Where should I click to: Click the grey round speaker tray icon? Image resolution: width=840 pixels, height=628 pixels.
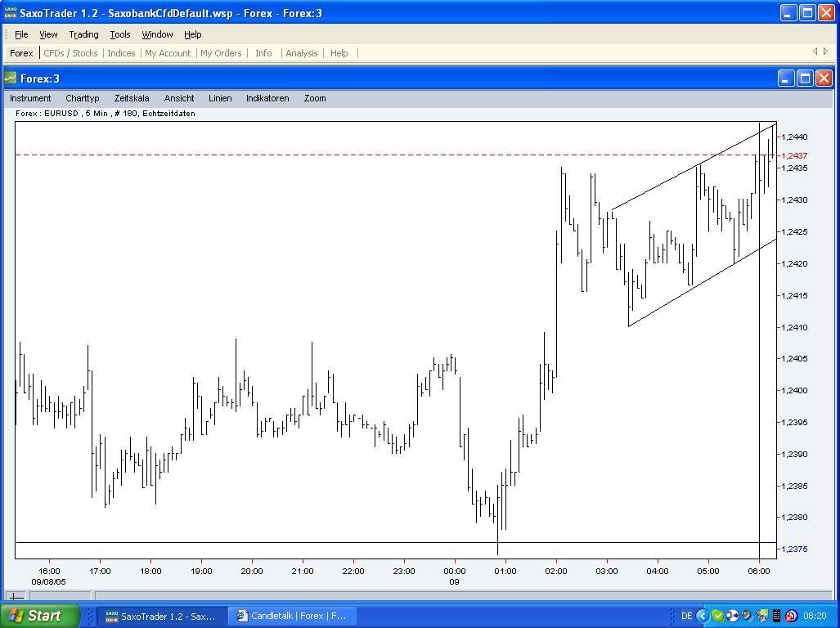coord(747,617)
